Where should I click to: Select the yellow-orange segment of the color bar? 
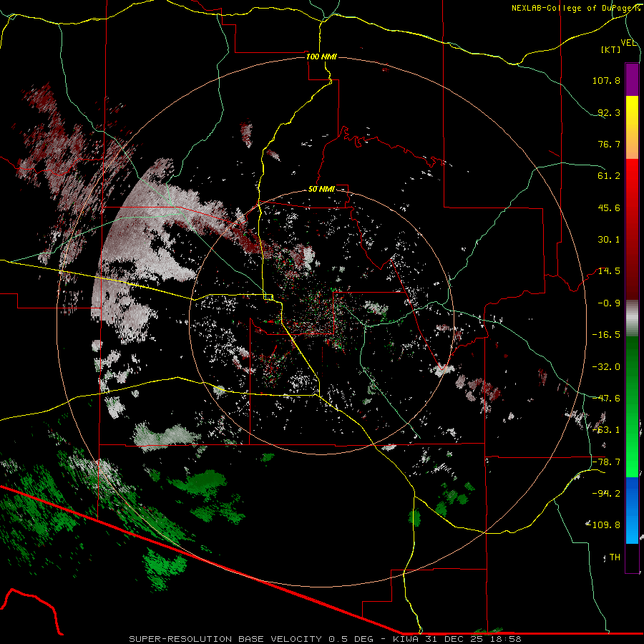point(632,127)
